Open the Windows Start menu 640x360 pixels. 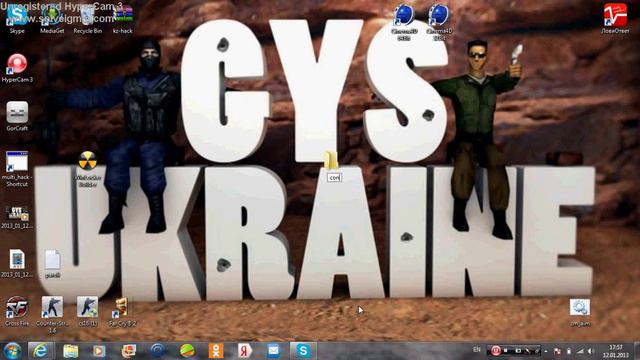point(12,351)
